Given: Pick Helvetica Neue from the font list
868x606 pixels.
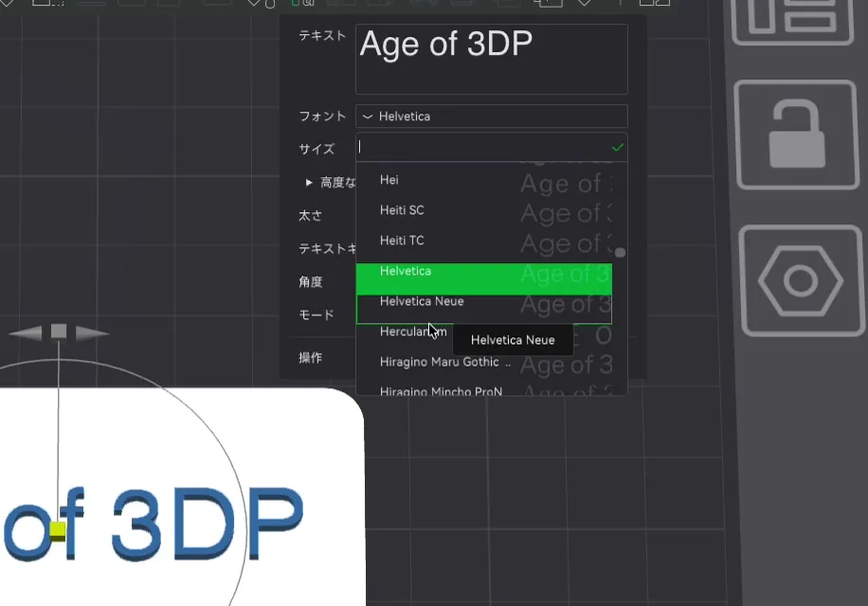Looking at the screenshot, I should click(484, 309).
